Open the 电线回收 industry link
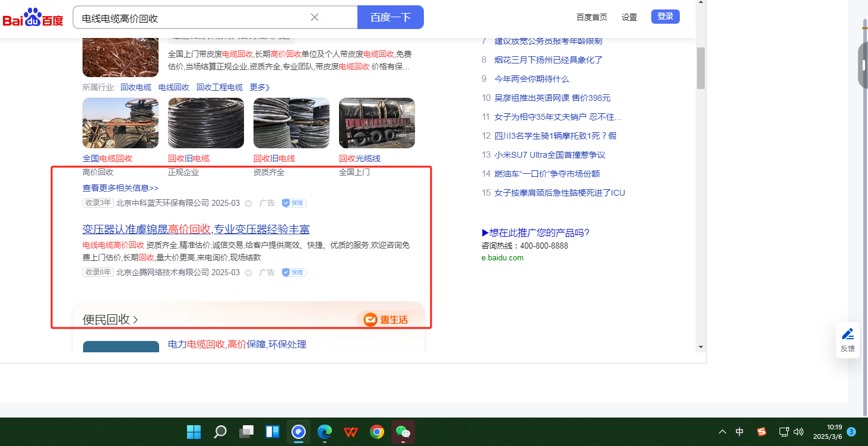Image resolution: width=868 pixels, height=446 pixels. pos(174,87)
